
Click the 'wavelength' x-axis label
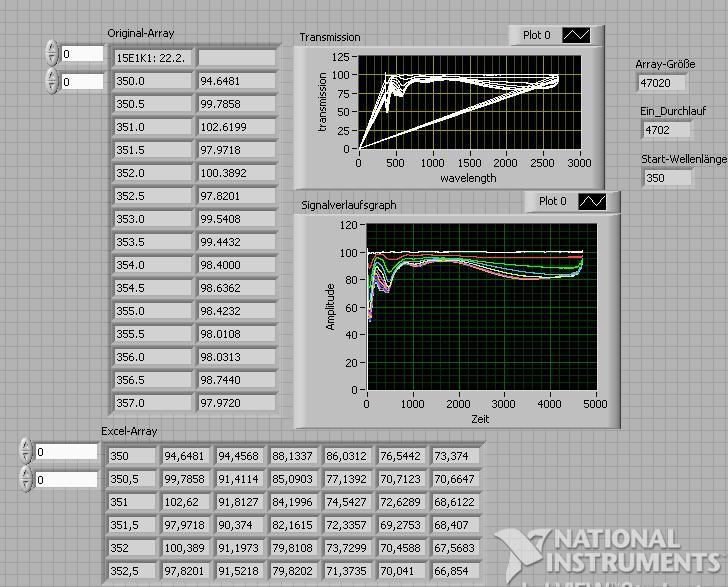pyautogui.click(x=468, y=178)
